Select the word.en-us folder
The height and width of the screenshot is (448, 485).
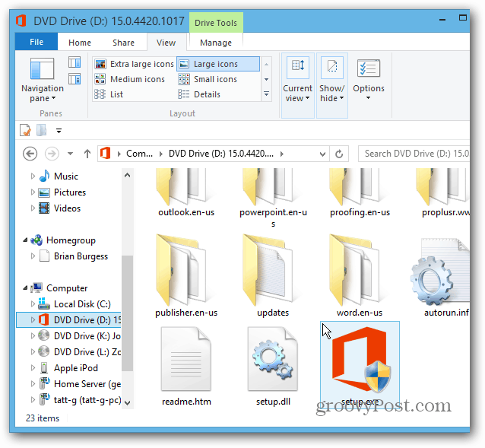pyautogui.click(x=360, y=276)
